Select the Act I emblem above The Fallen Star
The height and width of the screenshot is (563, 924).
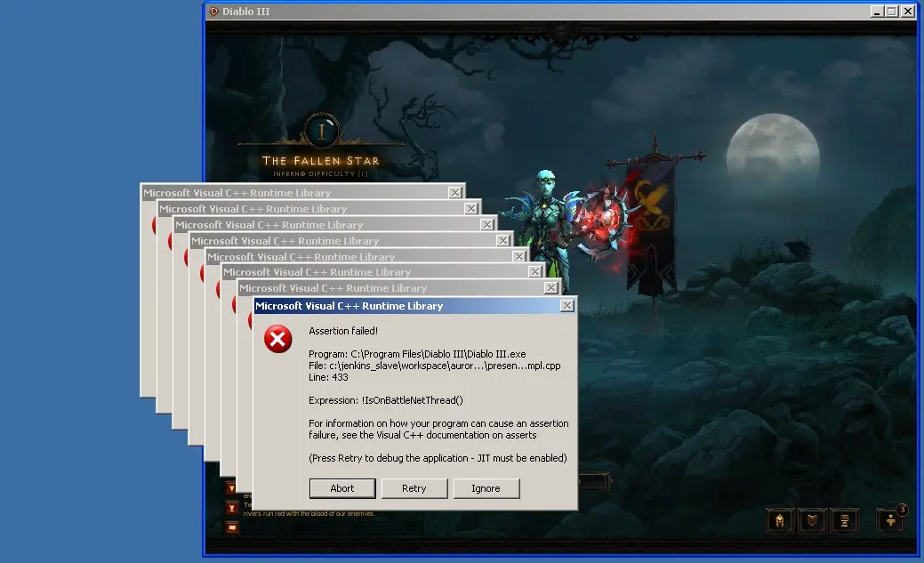coord(320,131)
